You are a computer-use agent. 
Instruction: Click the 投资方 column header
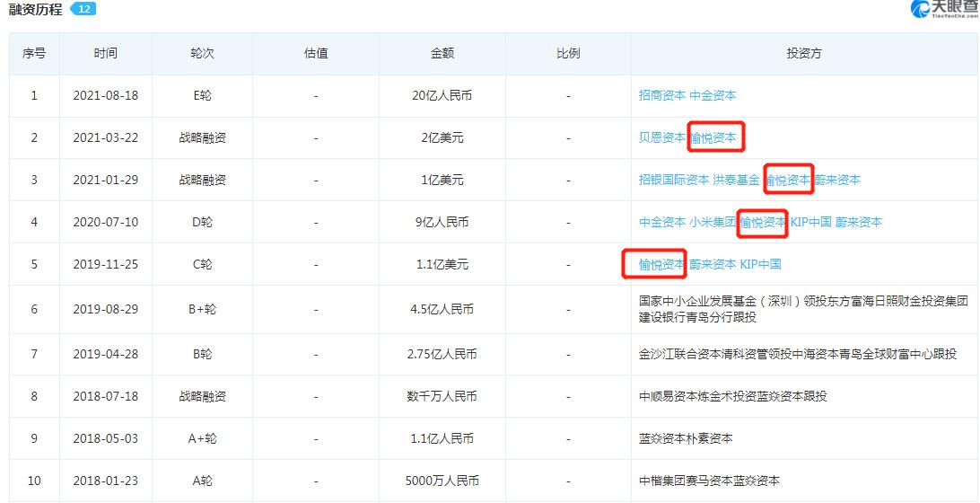point(804,54)
